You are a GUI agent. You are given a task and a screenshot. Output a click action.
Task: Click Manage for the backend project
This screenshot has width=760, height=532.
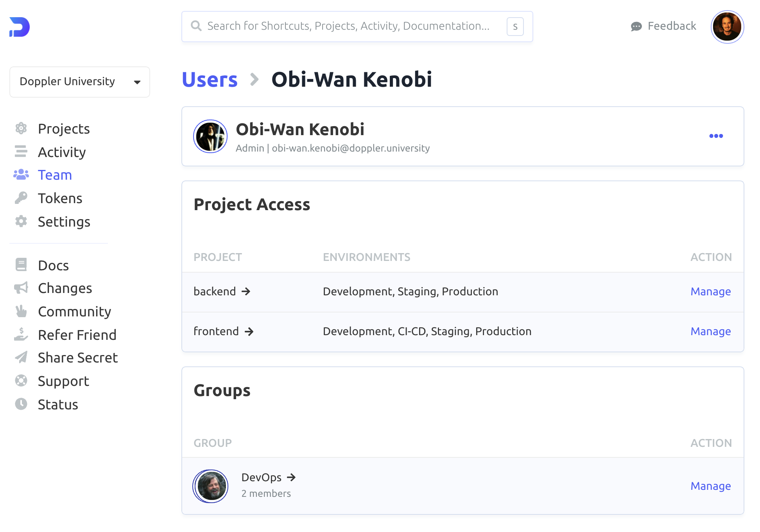click(710, 292)
